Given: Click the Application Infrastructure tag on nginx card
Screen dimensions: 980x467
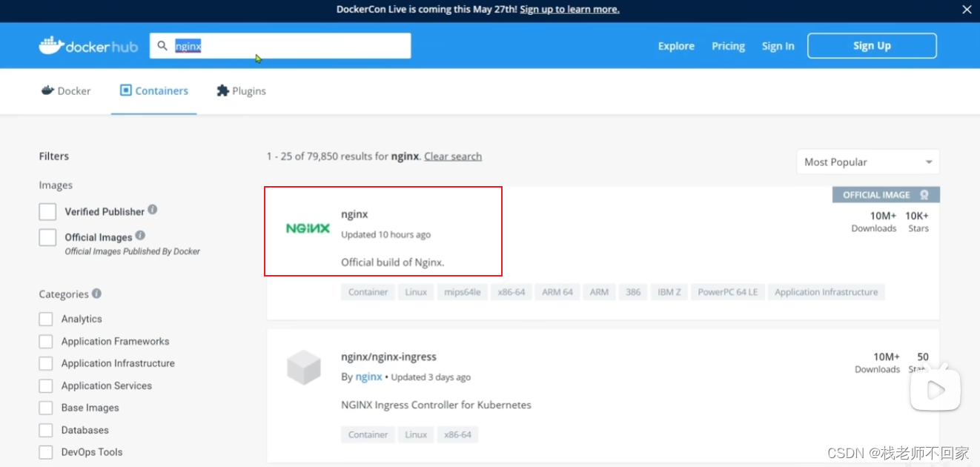Looking at the screenshot, I should [826, 292].
